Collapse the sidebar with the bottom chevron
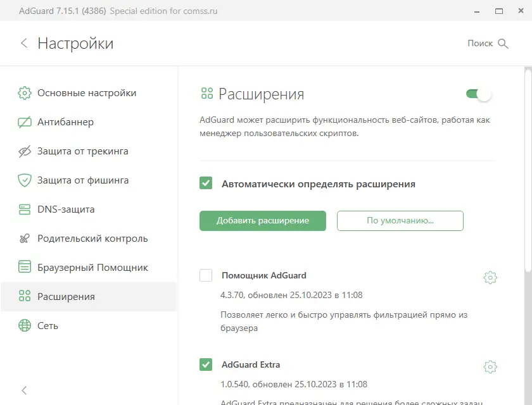The height and width of the screenshot is (405, 532). point(23,390)
